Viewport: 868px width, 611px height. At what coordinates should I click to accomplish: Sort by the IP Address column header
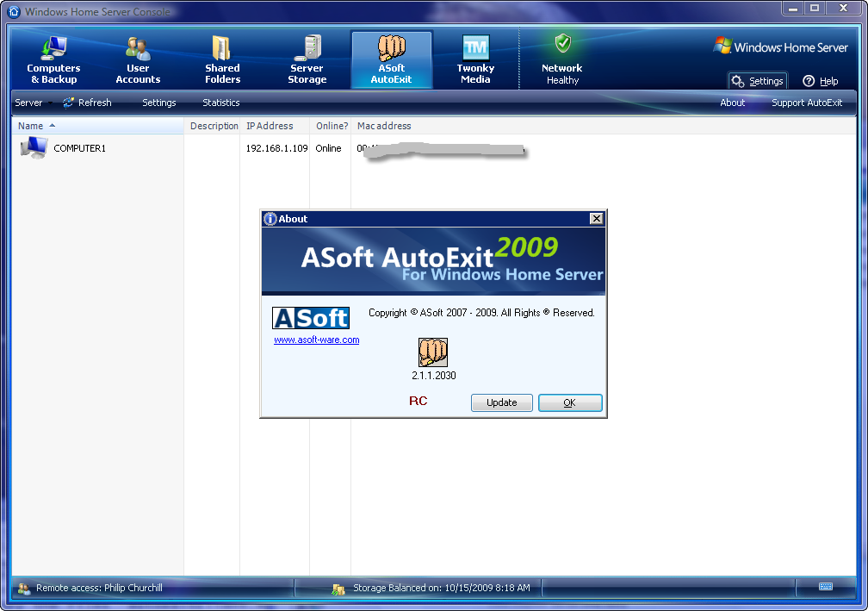click(275, 126)
